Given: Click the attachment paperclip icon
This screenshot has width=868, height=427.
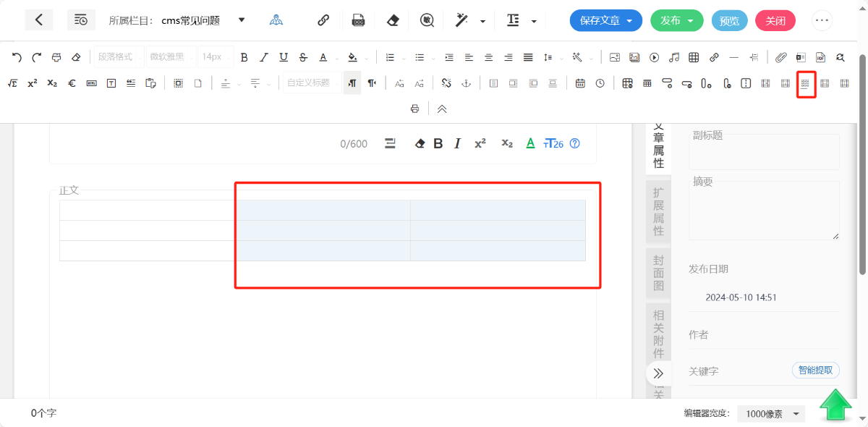Looking at the screenshot, I should [781, 57].
